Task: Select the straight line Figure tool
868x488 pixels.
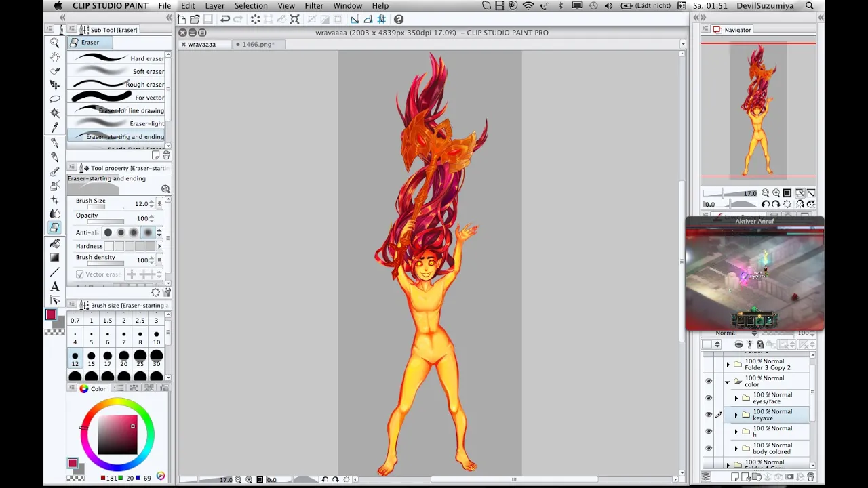Action: [x=55, y=272]
